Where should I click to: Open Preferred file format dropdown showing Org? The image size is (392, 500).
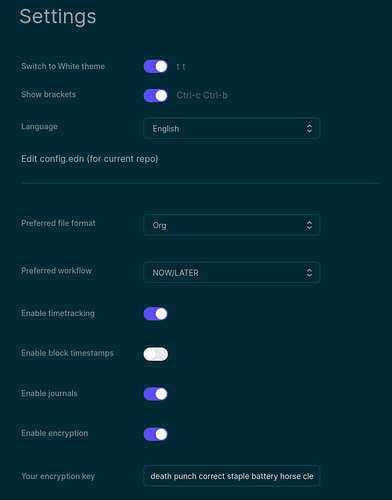click(x=232, y=225)
